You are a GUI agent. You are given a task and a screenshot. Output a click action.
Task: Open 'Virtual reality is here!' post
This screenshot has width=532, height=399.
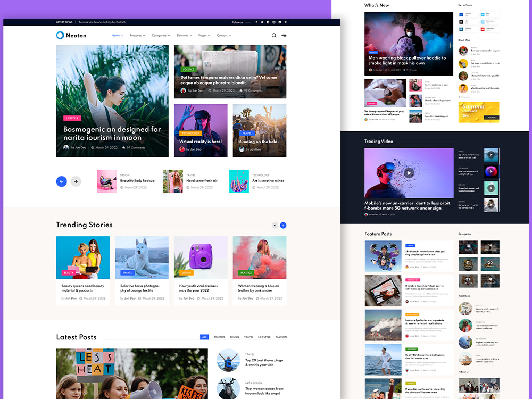[x=201, y=142]
